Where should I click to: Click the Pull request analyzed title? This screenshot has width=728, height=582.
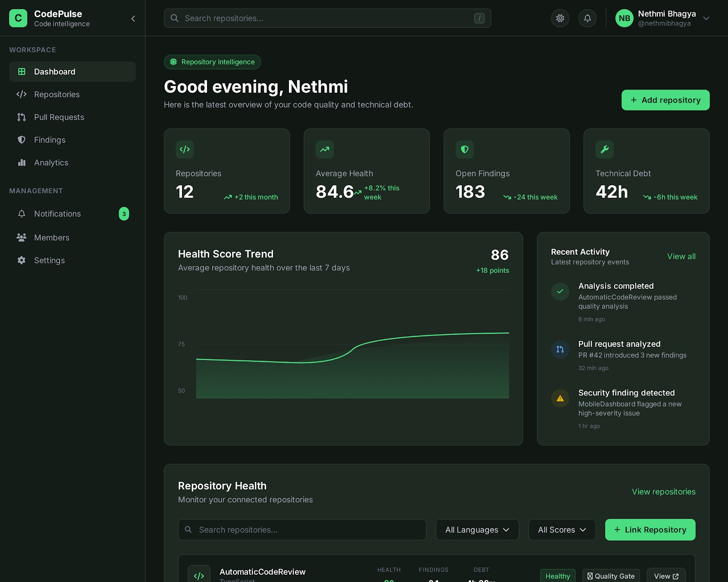[x=619, y=344]
